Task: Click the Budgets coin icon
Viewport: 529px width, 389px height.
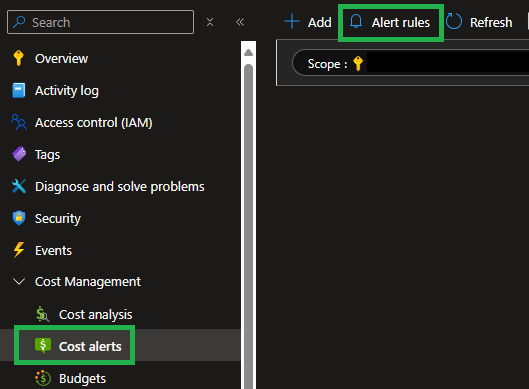Action: click(43, 378)
